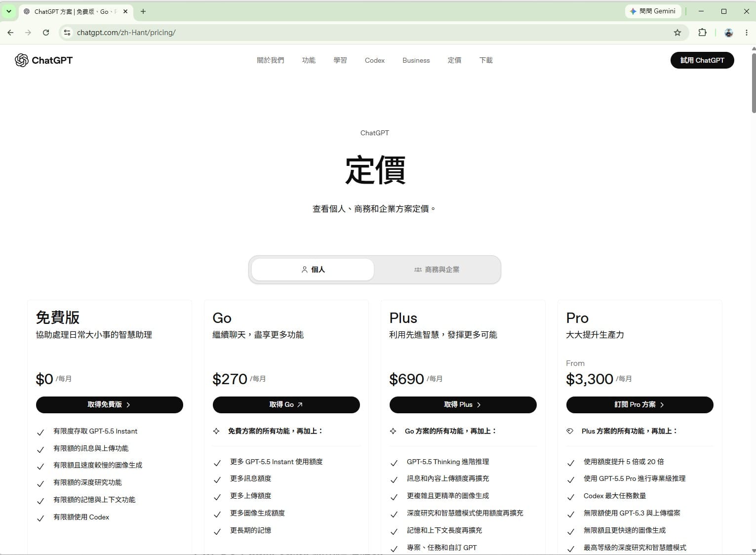
Task: Click the 免費版 plan heading
Action: 58,317
